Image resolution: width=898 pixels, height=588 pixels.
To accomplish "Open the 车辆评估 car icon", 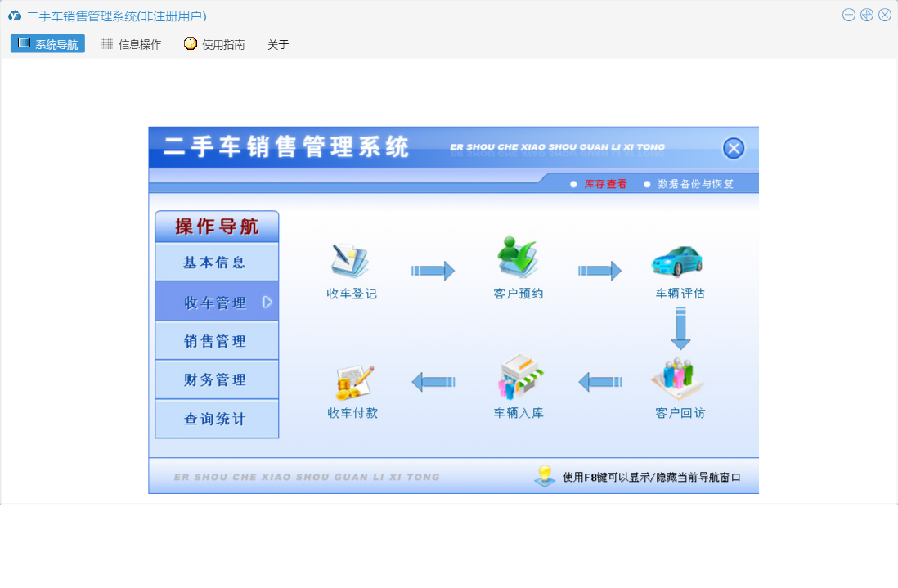I will click(677, 262).
